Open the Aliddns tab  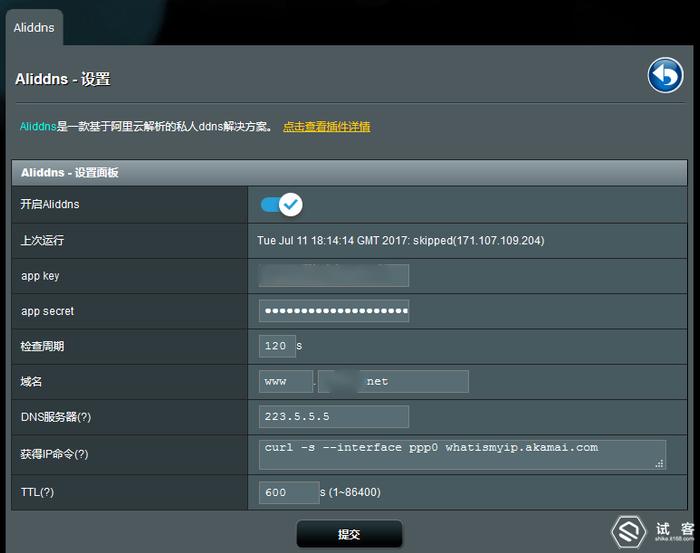tap(34, 28)
